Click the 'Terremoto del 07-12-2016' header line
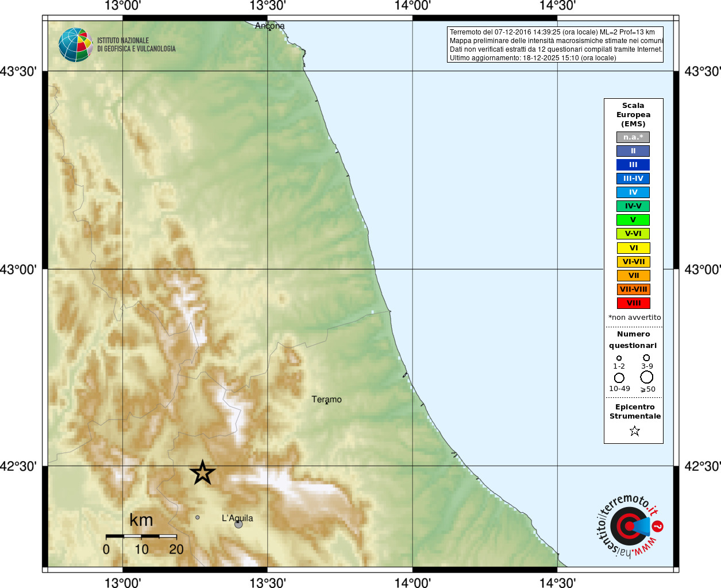The width and height of the screenshot is (721, 588). (x=552, y=32)
